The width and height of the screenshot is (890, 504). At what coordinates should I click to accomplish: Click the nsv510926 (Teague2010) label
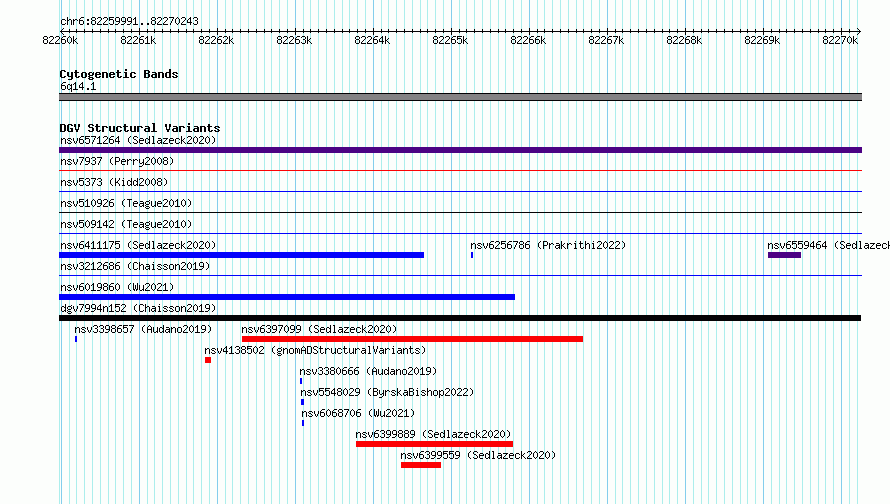[126, 203]
